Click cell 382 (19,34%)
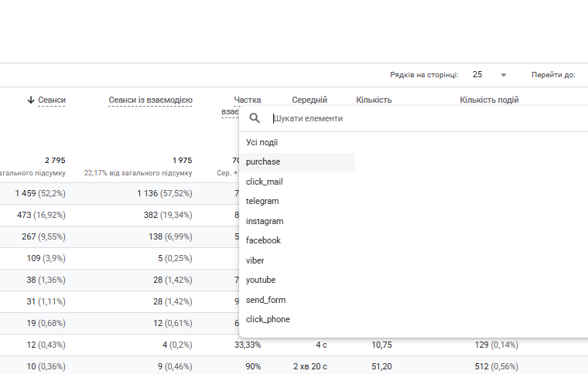 pyautogui.click(x=168, y=215)
